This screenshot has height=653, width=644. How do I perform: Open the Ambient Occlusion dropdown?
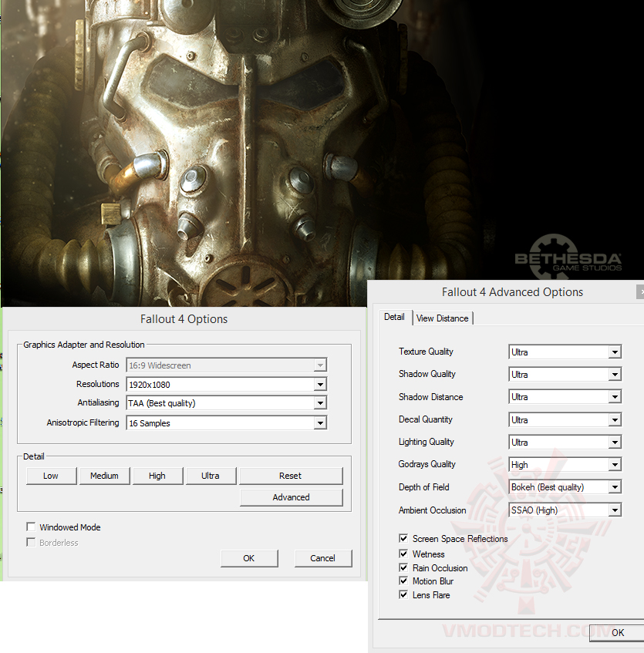pyautogui.click(x=565, y=510)
